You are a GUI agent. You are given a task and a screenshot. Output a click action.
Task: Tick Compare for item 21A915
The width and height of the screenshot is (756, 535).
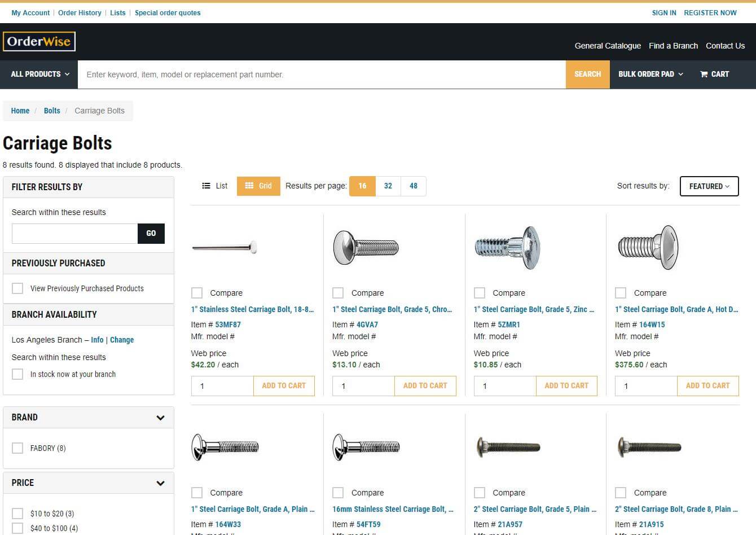point(621,493)
